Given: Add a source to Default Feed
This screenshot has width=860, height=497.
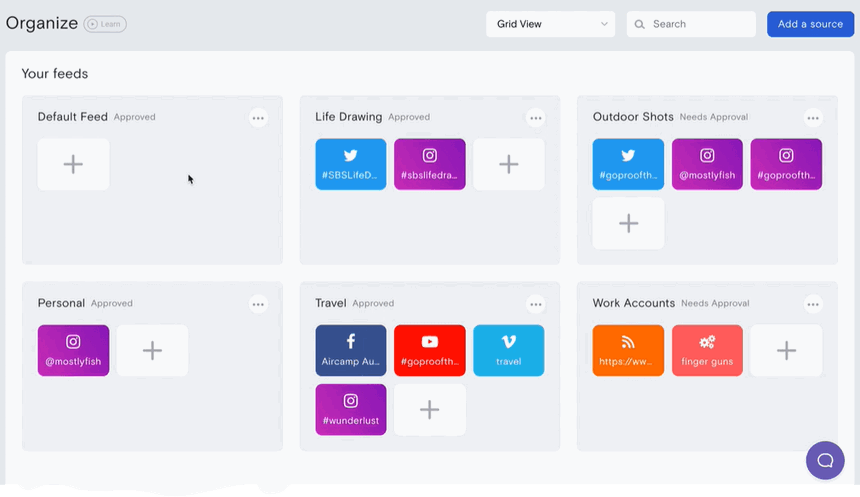Looking at the screenshot, I should [73, 164].
